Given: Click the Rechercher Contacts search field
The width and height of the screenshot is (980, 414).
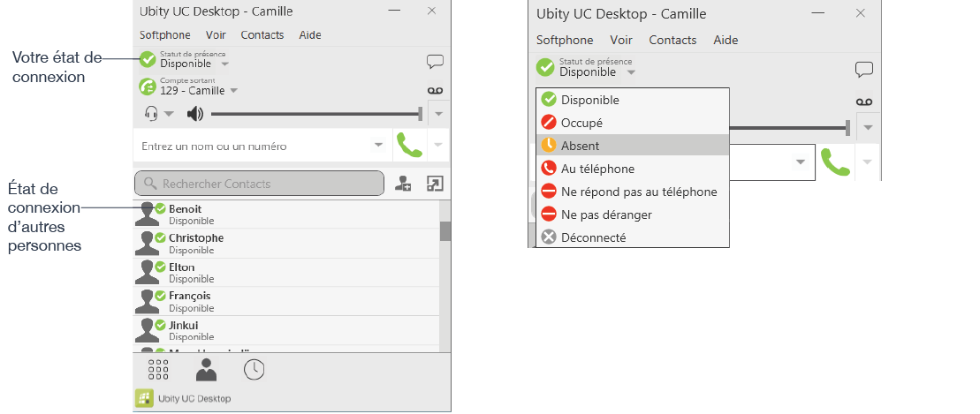Looking at the screenshot, I should [260, 184].
